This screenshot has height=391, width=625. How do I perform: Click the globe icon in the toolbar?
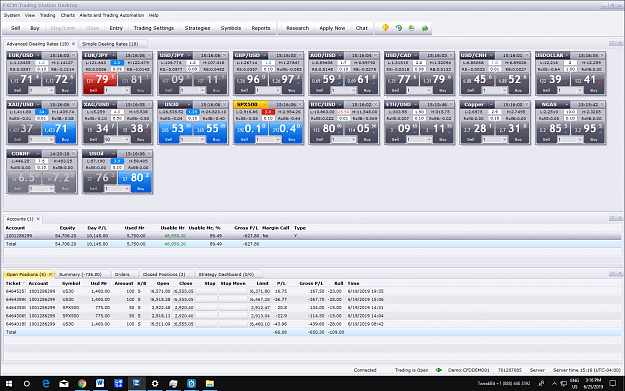412,28
